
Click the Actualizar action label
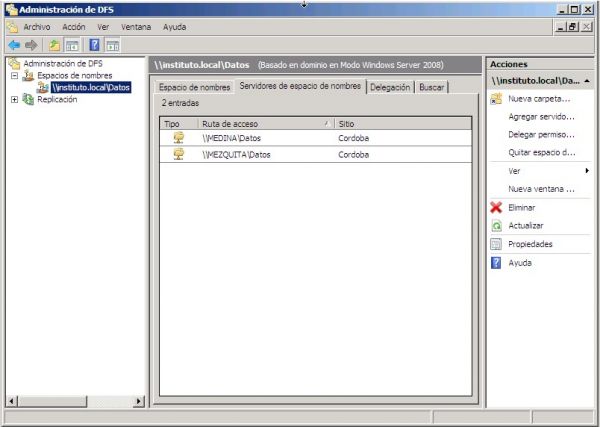[x=526, y=226]
